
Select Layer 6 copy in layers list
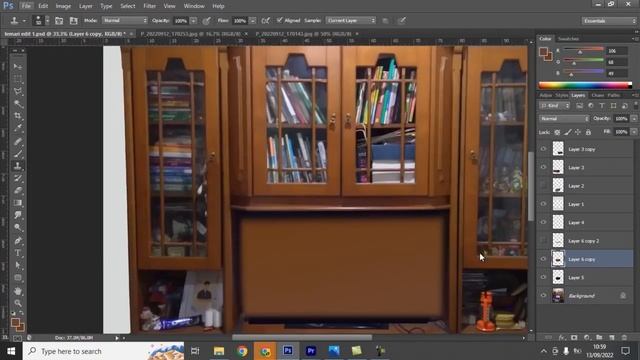(585, 259)
